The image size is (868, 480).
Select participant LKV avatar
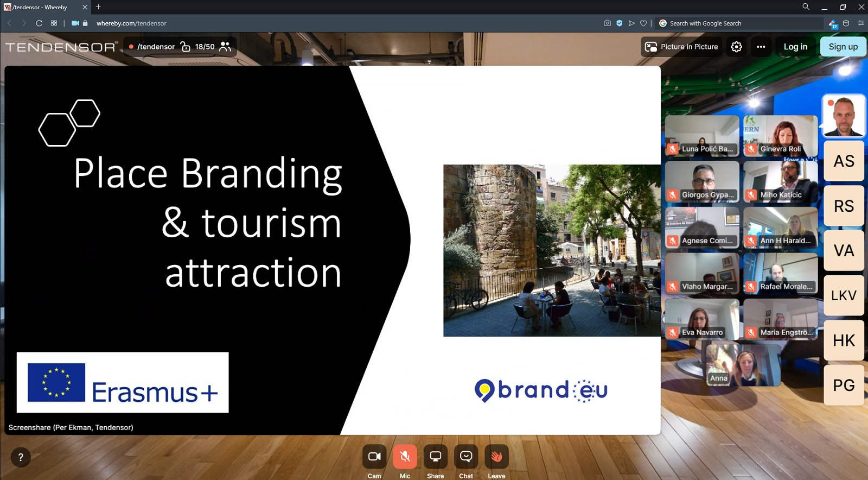coord(844,295)
